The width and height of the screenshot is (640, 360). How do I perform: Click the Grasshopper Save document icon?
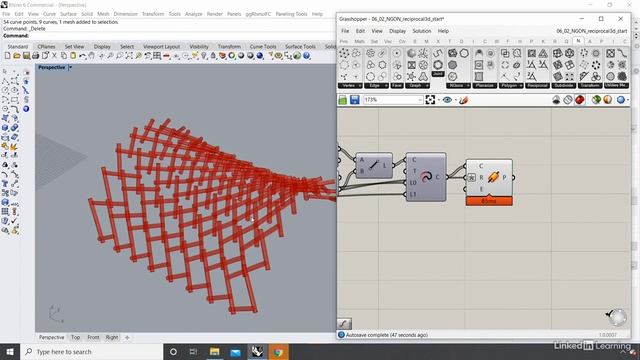point(354,100)
